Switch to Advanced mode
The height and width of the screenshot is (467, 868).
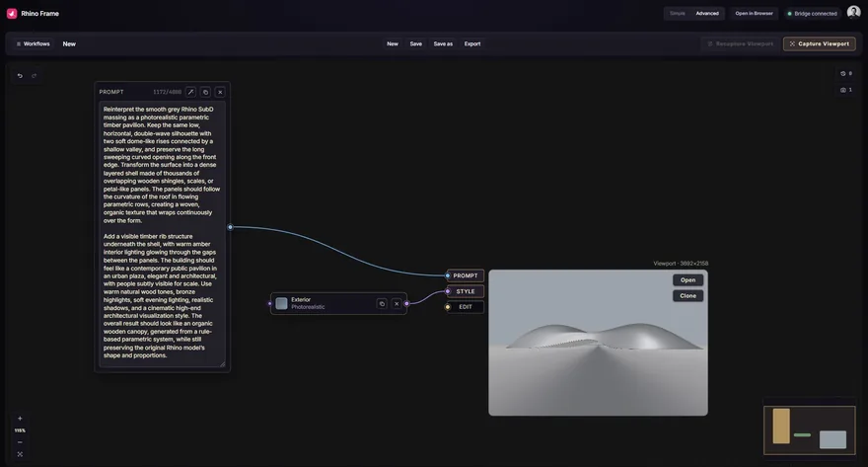pos(707,13)
